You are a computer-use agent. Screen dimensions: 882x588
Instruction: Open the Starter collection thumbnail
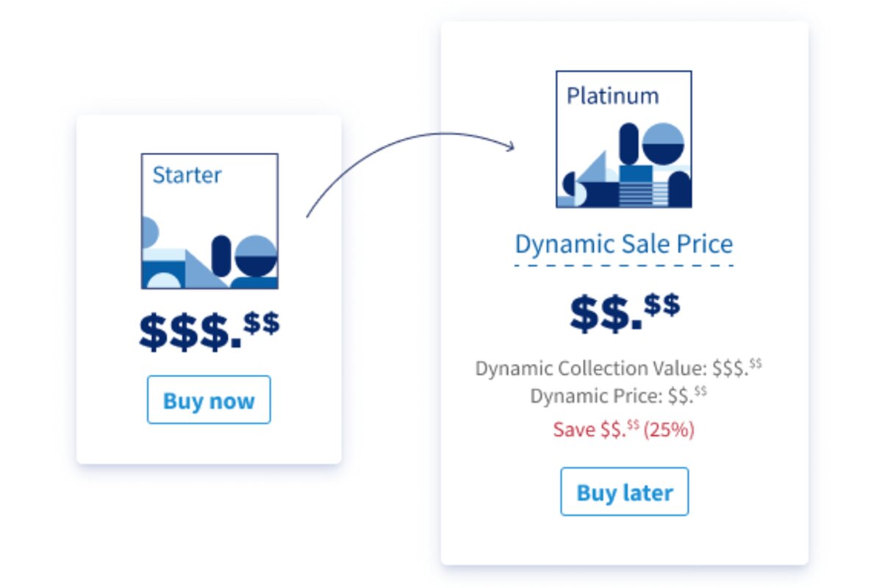click(x=209, y=221)
